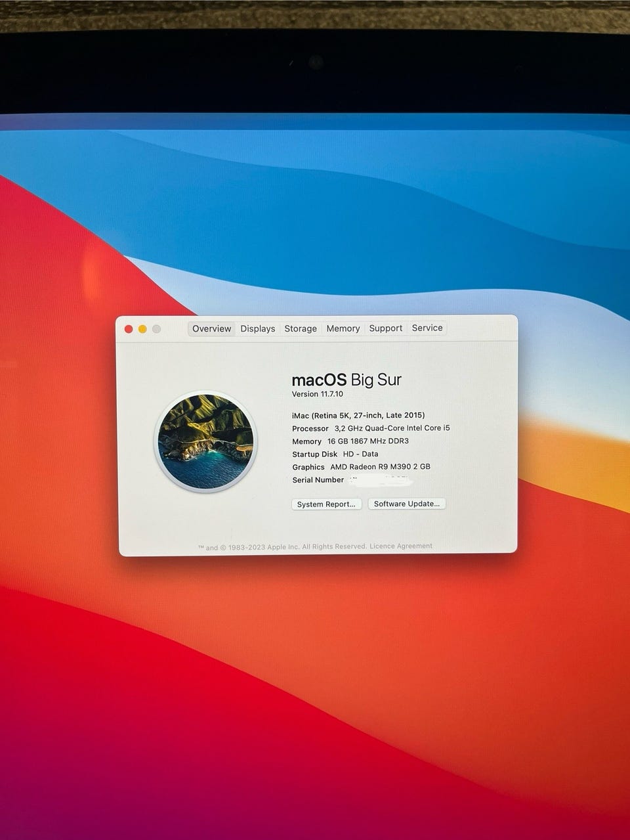This screenshot has width=630, height=840.
Task: Close the About This Mac window
Action: coord(129,329)
